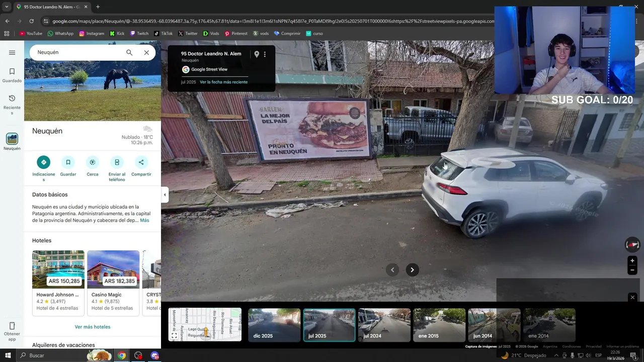
Task: Expand the minimap fullscreen icon
Action: coord(174,335)
